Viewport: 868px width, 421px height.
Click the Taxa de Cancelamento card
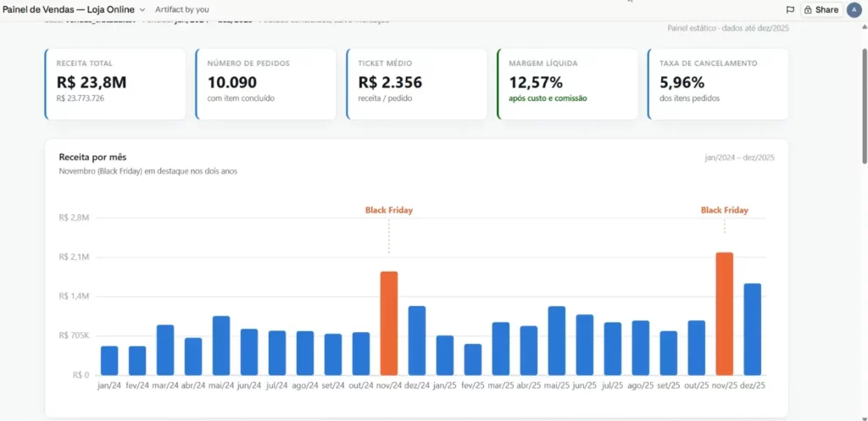click(x=718, y=84)
